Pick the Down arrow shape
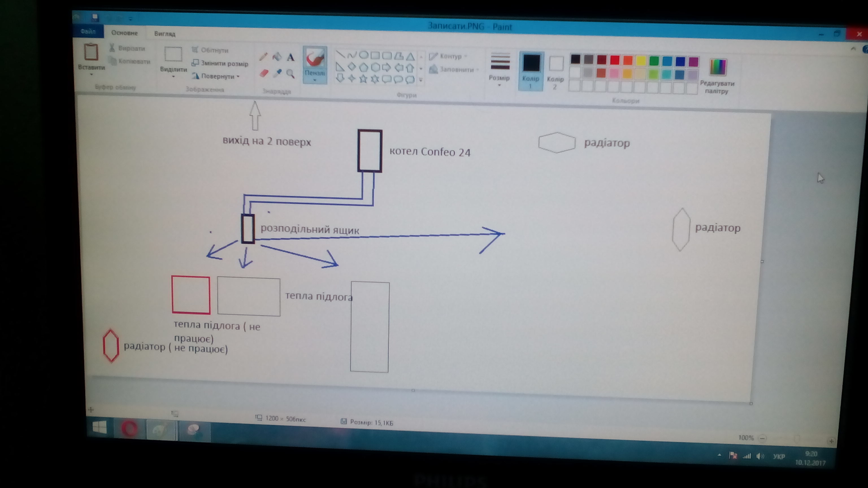The height and width of the screenshot is (488, 868). click(x=340, y=78)
